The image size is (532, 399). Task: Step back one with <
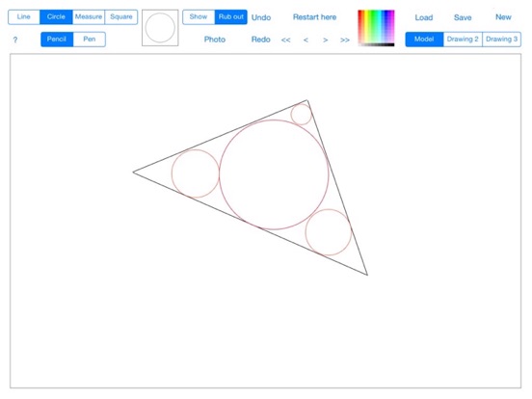306,40
